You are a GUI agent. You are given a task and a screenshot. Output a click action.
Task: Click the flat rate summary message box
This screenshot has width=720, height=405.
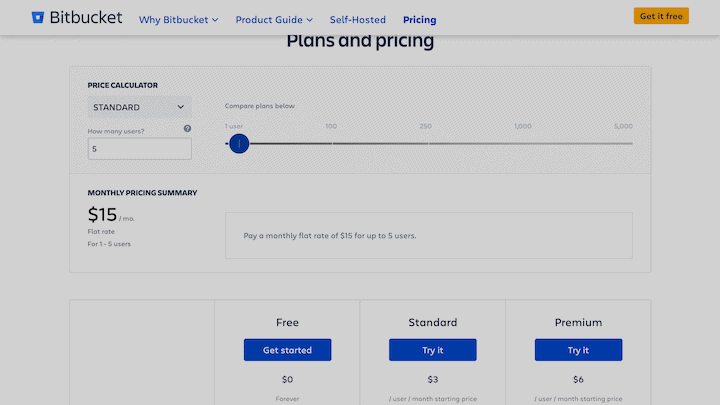(x=429, y=236)
